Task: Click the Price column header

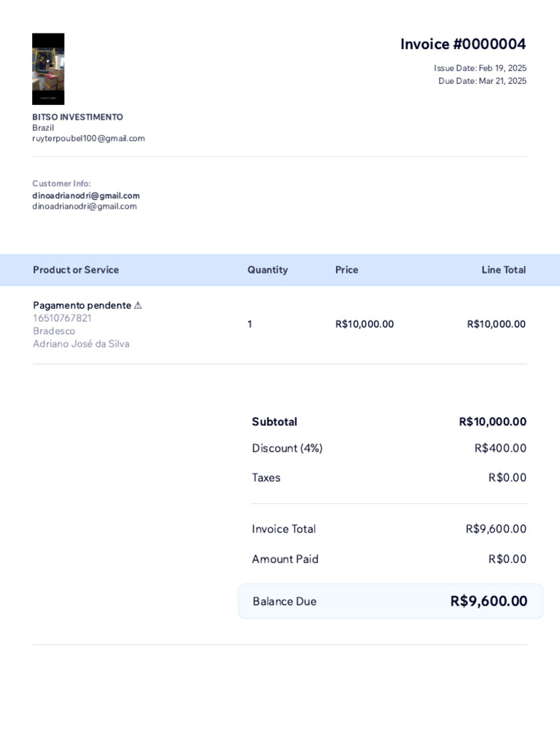Action: pos(346,270)
